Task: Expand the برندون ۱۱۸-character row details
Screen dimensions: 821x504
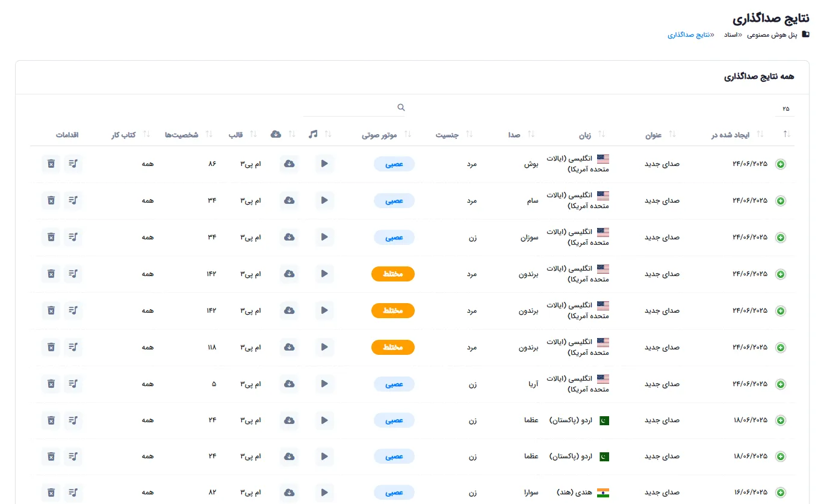Action: (781, 348)
